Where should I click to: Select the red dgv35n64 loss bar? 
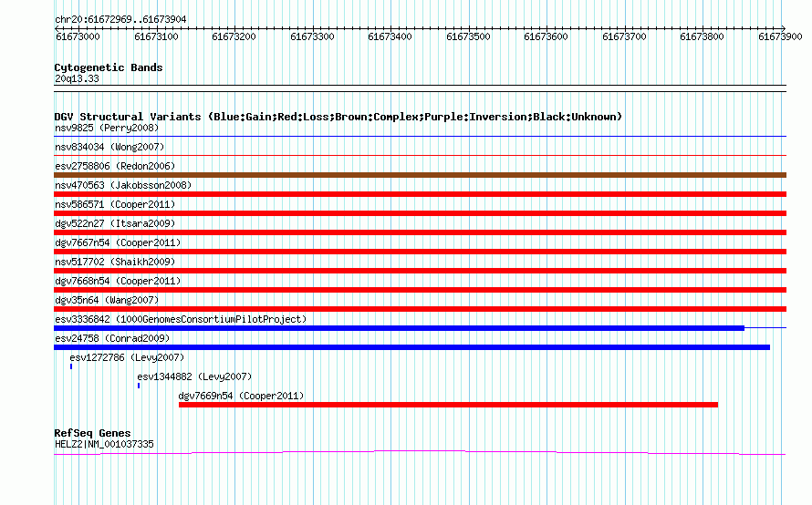pos(420,309)
